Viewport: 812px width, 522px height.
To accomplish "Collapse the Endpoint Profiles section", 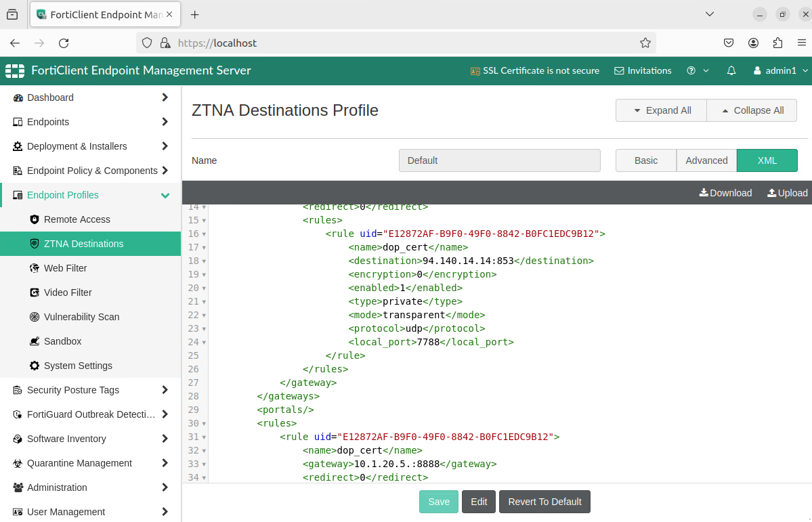I will (165, 195).
